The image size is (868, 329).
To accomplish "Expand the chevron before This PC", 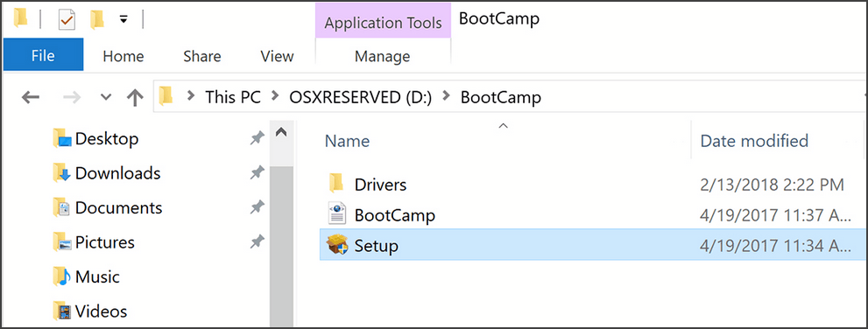I will pyautogui.click(x=191, y=97).
